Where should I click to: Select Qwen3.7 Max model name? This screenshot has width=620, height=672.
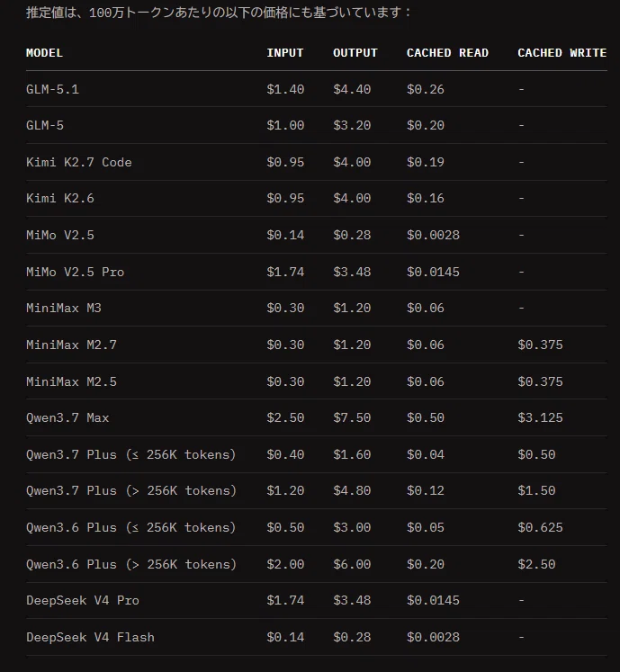[67, 417]
